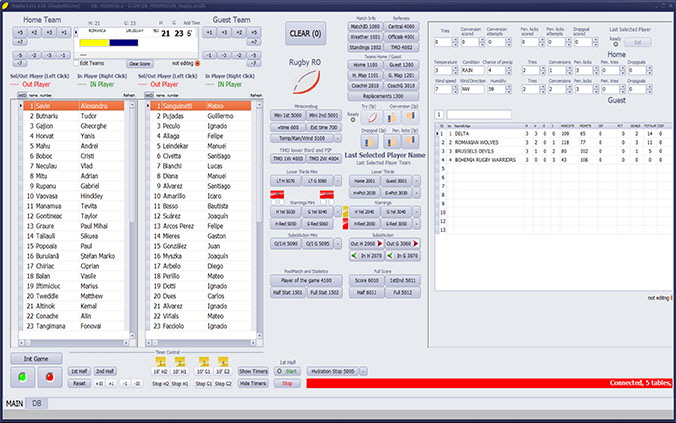Click the Stop timer button

click(288, 383)
